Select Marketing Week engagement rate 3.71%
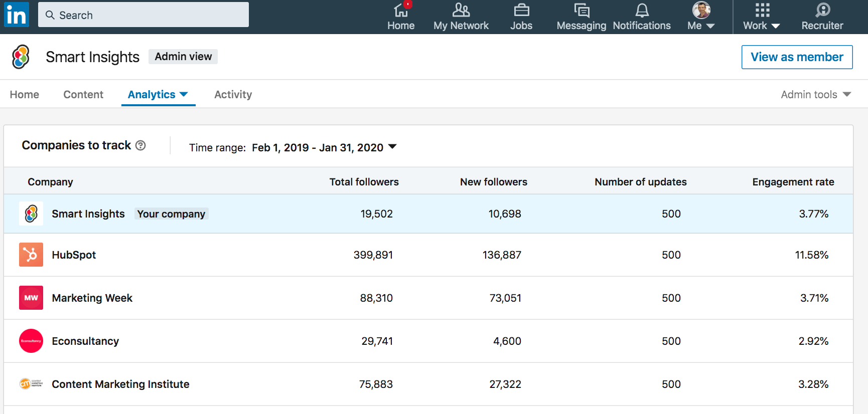This screenshot has height=414, width=868. [x=814, y=298]
